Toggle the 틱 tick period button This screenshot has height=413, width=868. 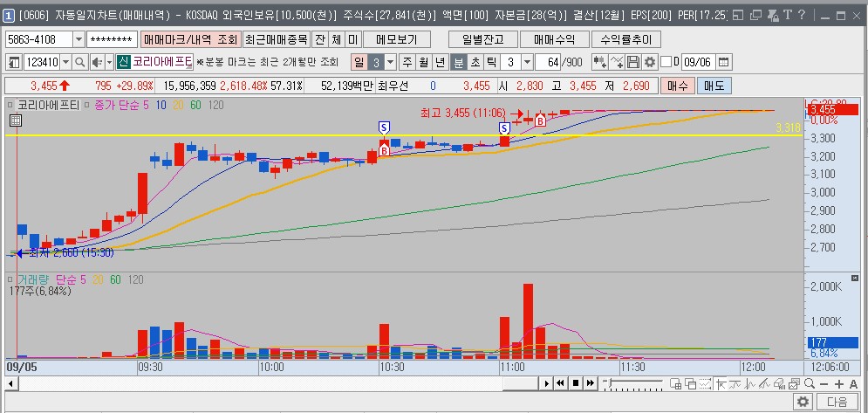[491, 62]
